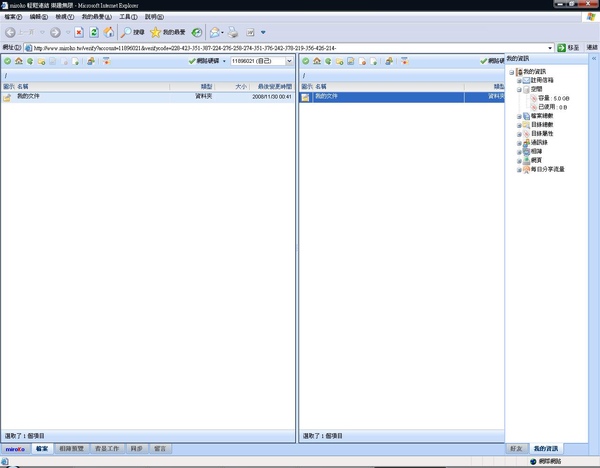
Task: Click the browser Forward button
Action: pos(55,33)
